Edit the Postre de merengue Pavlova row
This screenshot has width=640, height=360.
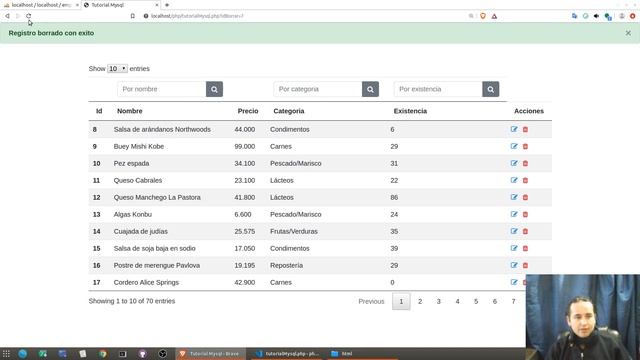[514, 265]
